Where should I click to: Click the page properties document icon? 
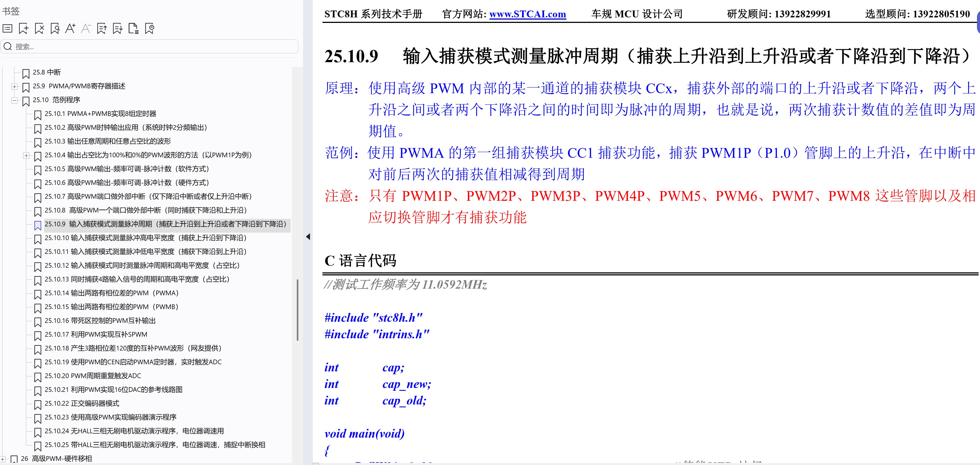(134, 28)
